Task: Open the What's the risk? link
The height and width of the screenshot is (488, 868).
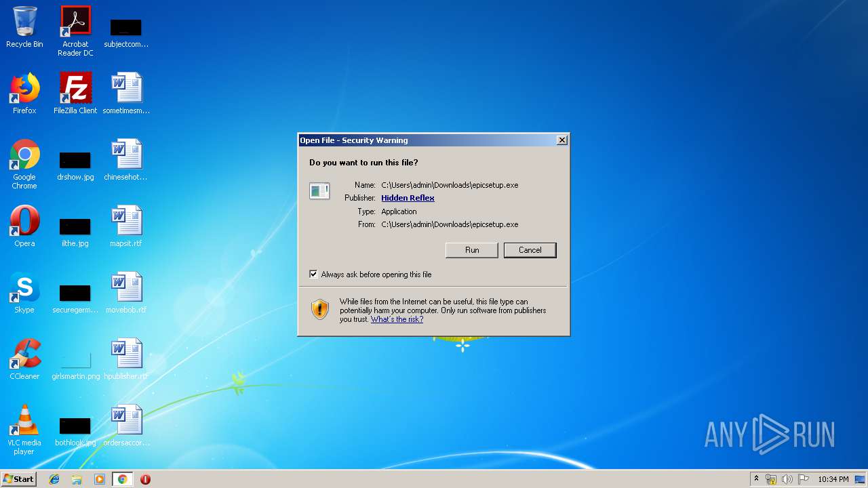Action: [397, 319]
